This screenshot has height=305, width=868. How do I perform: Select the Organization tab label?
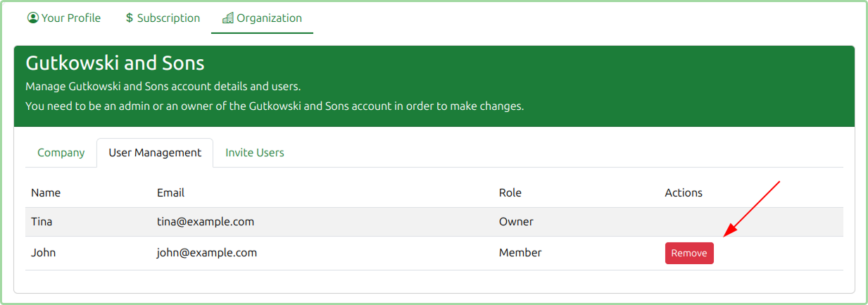[x=269, y=18]
